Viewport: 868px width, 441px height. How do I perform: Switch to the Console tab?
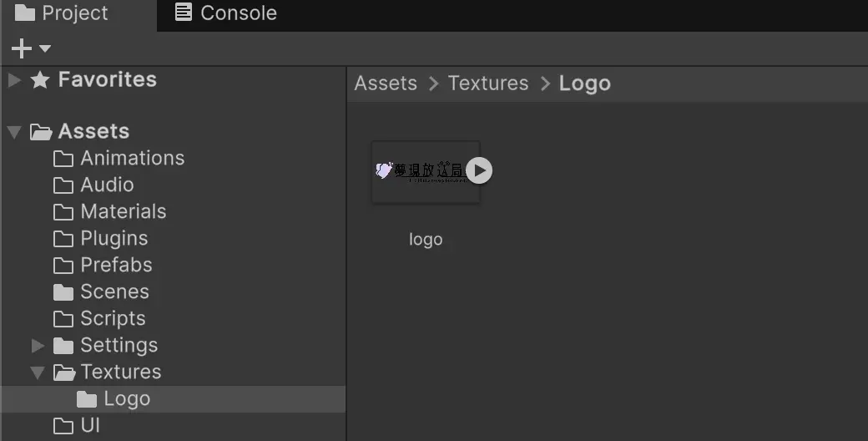point(226,13)
